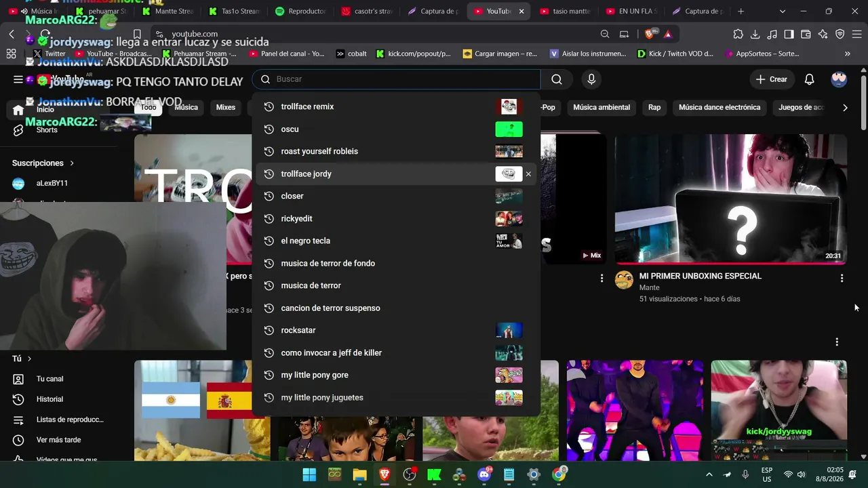Open OBS Studio from the taskbar
The width and height of the screenshot is (868, 488).
pyautogui.click(x=409, y=474)
